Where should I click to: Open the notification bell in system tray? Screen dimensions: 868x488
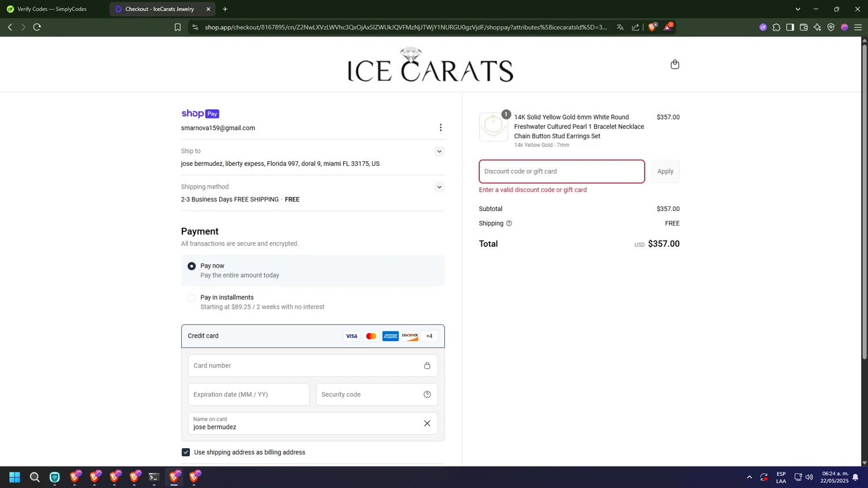tap(855, 477)
